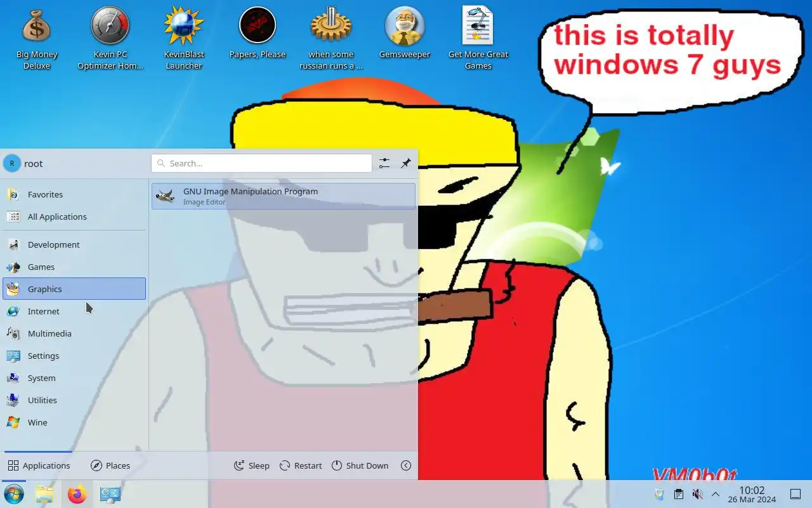Open the Utilities category
Screen dimensions: 812x508
74,400
